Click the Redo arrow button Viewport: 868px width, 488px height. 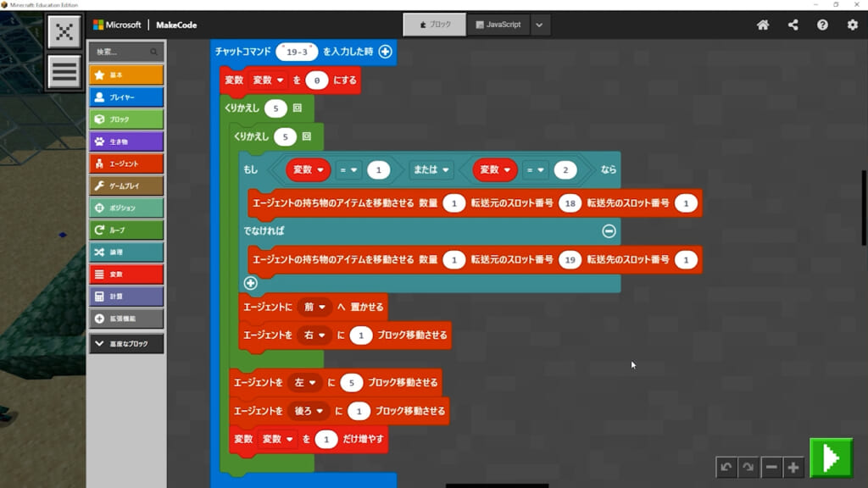click(748, 467)
